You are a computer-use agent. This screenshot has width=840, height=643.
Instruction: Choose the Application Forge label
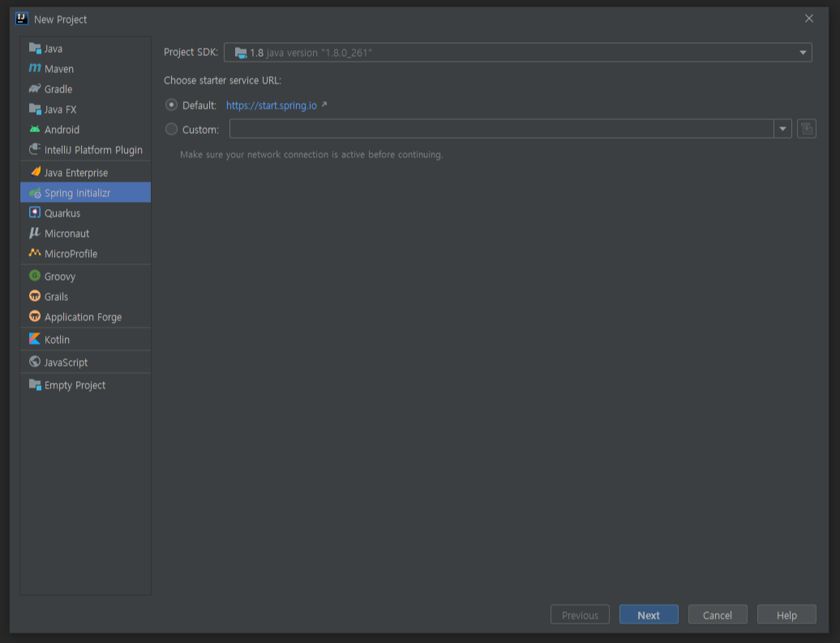coord(83,317)
